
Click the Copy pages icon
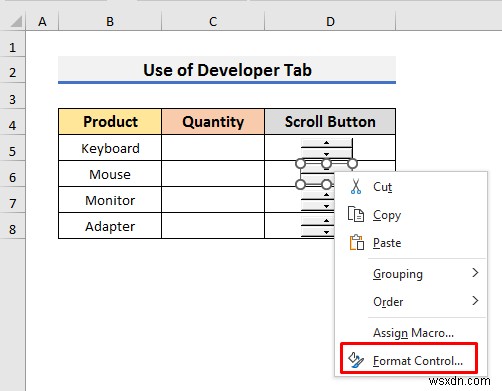click(356, 214)
